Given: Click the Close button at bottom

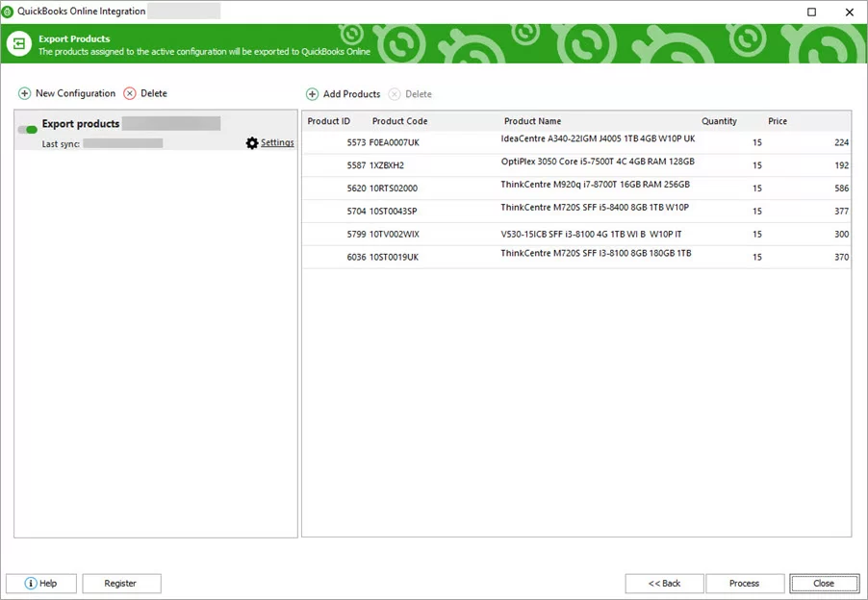Looking at the screenshot, I should pos(825,584).
